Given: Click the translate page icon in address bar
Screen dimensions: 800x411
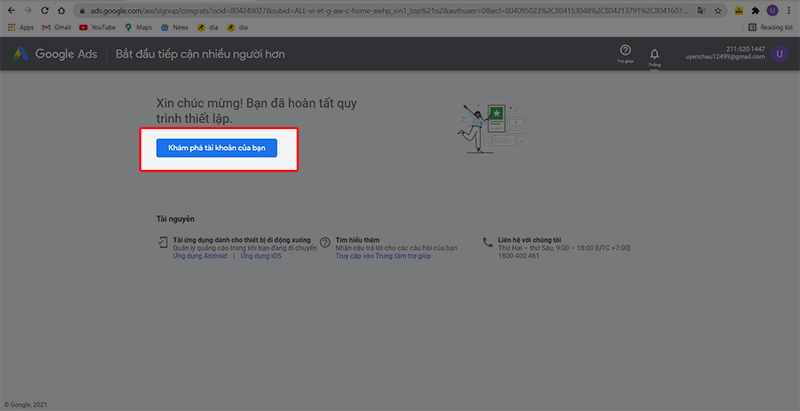Looking at the screenshot, I should pos(702,10).
